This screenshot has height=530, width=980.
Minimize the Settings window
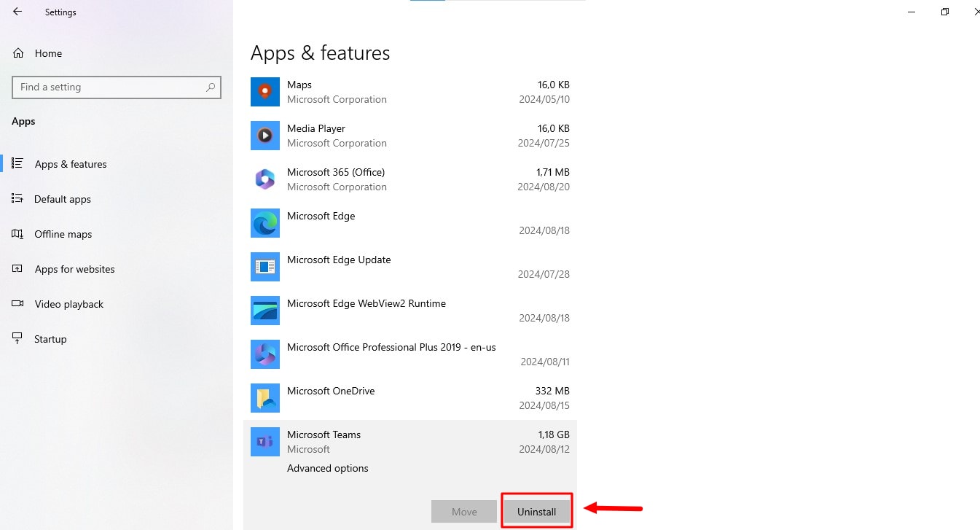pos(912,12)
